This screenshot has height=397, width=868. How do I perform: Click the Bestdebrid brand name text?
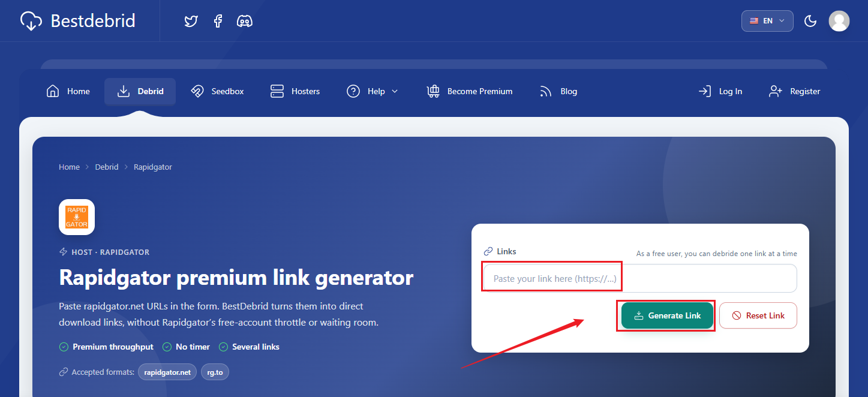point(93,21)
